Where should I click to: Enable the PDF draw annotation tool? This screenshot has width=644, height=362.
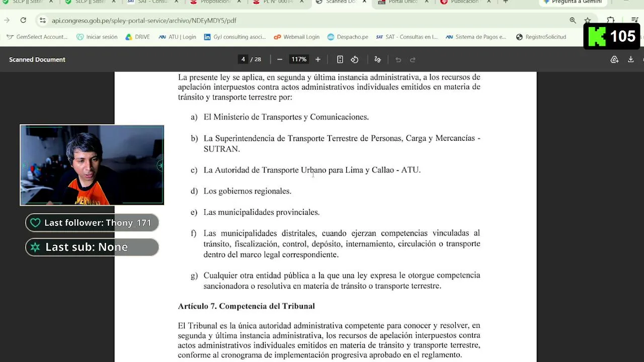point(377,59)
